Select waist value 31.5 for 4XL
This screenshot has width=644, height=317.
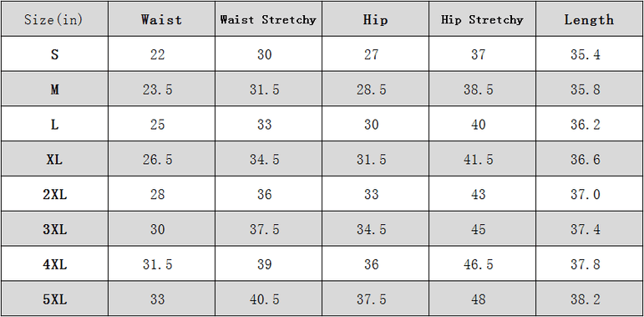(157, 264)
